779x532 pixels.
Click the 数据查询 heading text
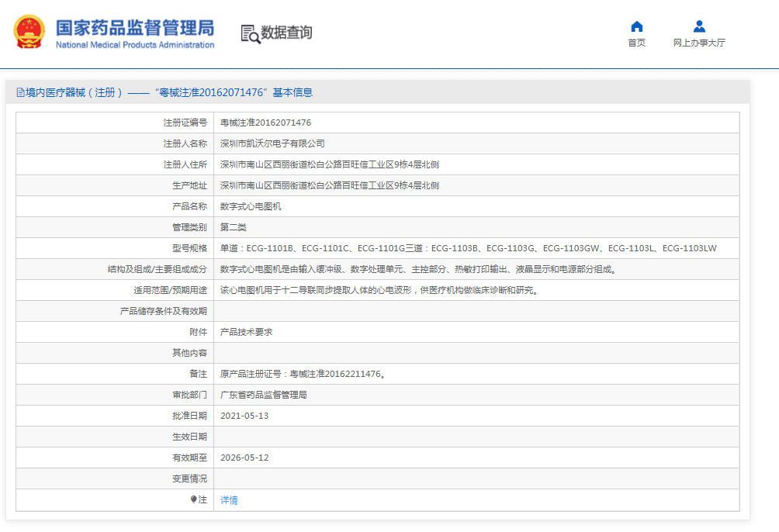tap(286, 33)
